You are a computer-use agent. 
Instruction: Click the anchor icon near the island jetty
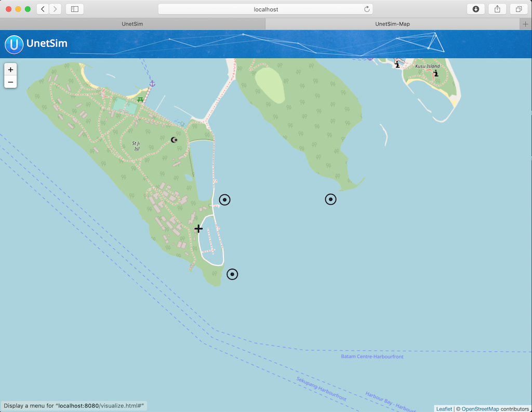point(152,84)
